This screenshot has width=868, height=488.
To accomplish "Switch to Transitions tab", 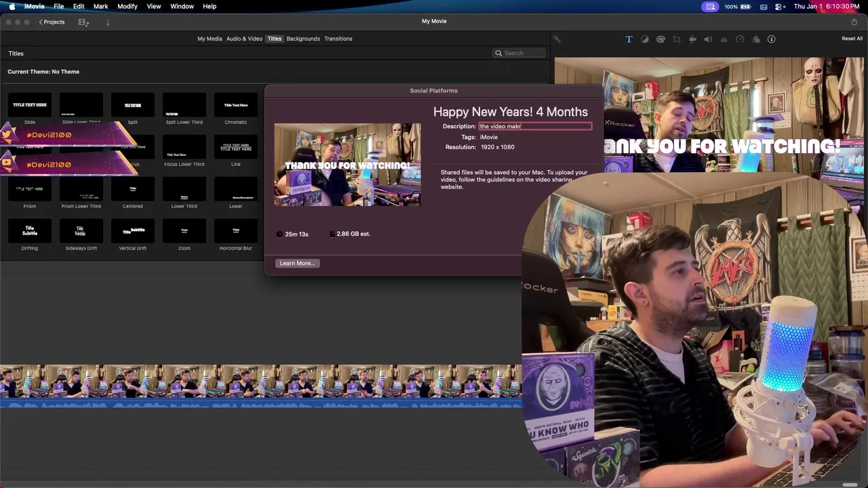I will coord(338,39).
